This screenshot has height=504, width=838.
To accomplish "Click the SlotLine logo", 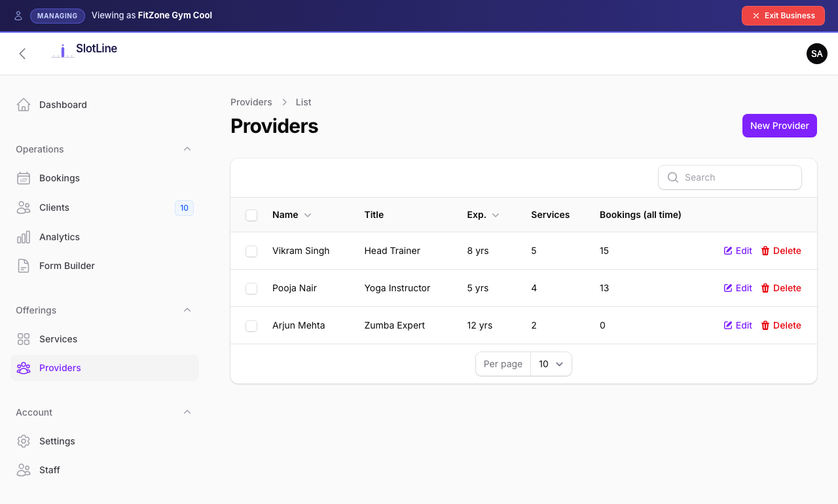I will (84, 50).
